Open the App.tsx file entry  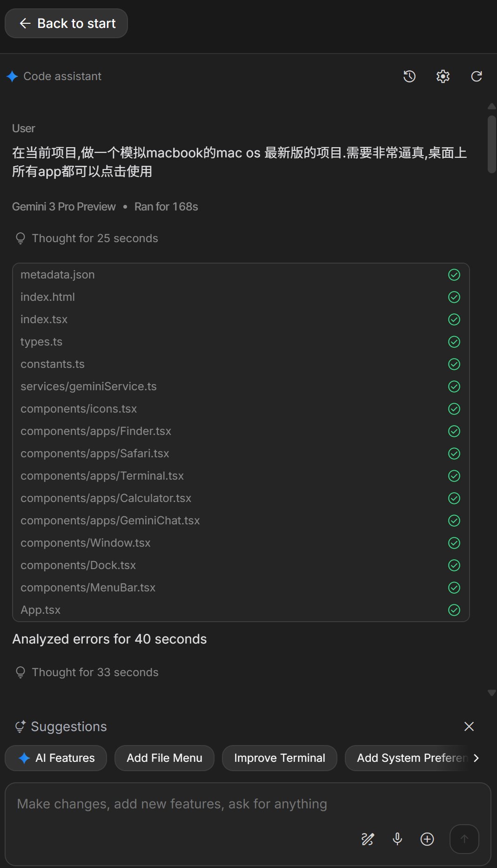click(x=40, y=610)
